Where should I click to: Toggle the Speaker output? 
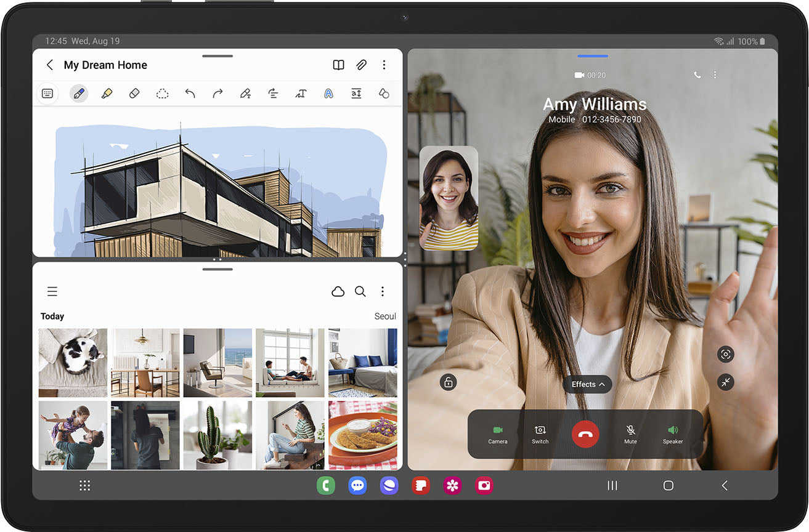click(x=673, y=434)
